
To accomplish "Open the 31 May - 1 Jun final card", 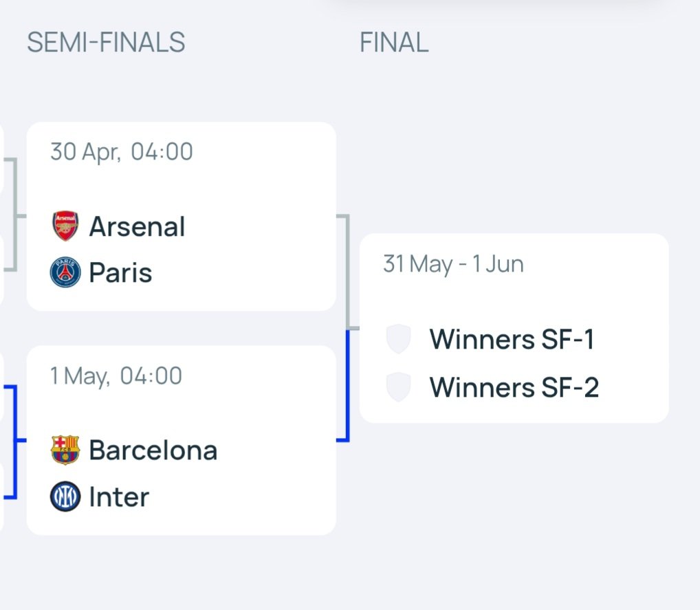I will tap(514, 328).
